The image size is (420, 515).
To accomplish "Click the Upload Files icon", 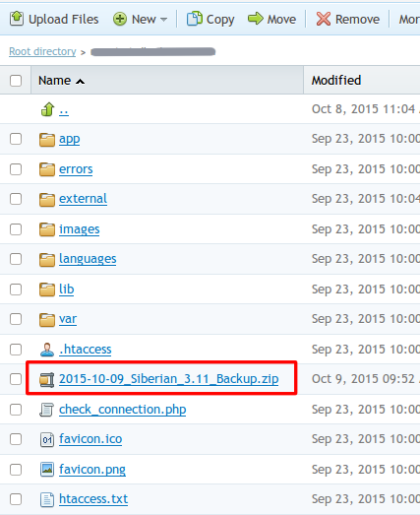I will (x=17, y=19).
